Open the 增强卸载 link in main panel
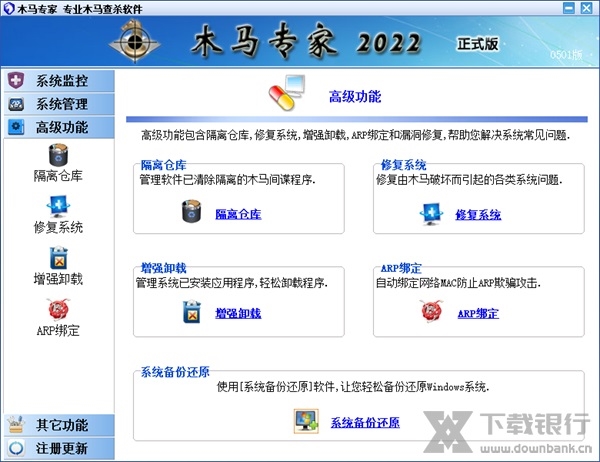This screenshot has width=600, height=462. tap(238, 313)
